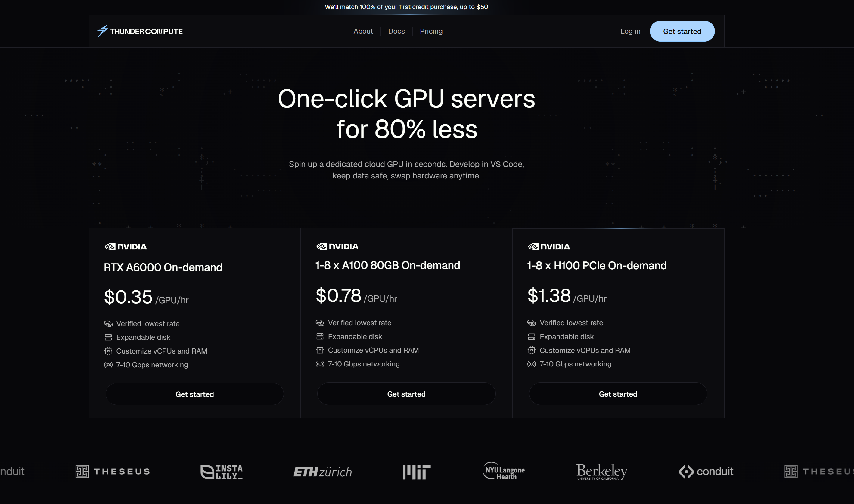Click Get started under the RTX A6000 plan
The width and height of the screenshot is (854, 504).
coord(194,394)
